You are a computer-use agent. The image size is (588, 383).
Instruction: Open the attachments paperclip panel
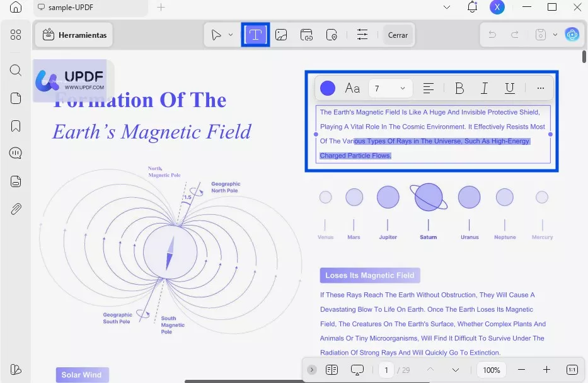16,209
